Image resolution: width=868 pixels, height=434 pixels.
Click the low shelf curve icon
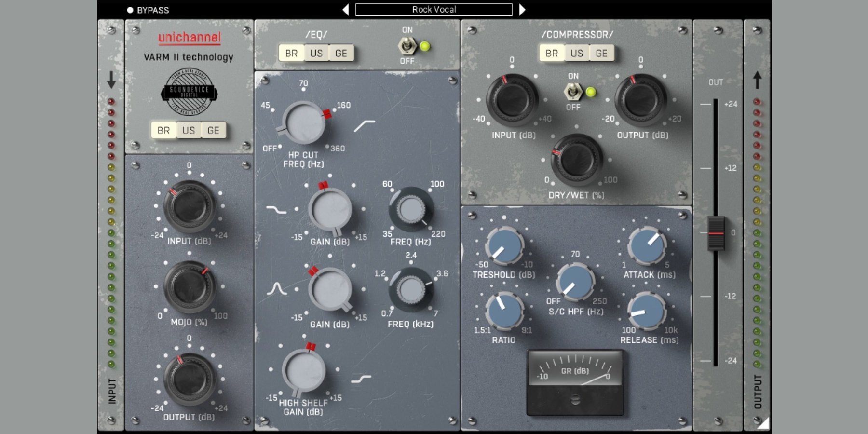click(x=276, y=210)
